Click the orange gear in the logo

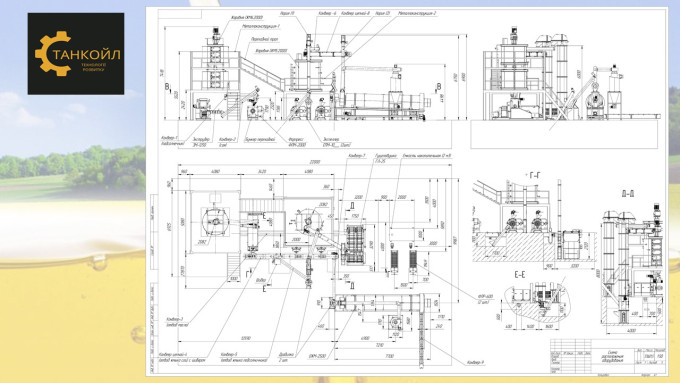pyautogui.click(x=52, y=54)
